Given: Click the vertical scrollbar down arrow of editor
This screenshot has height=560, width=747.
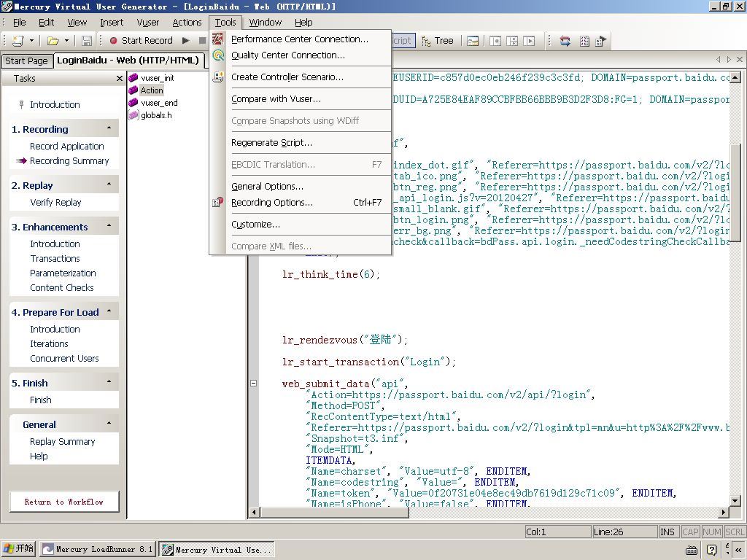Looking at the screenshot, I should click(735, 501).
